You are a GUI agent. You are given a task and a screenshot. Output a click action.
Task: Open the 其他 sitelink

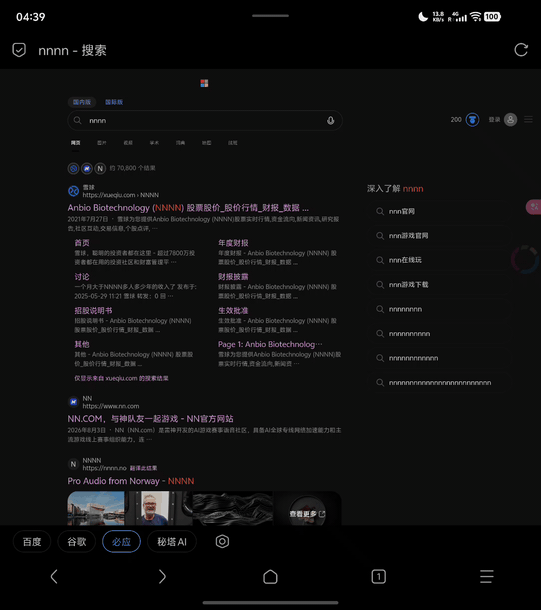82,344
